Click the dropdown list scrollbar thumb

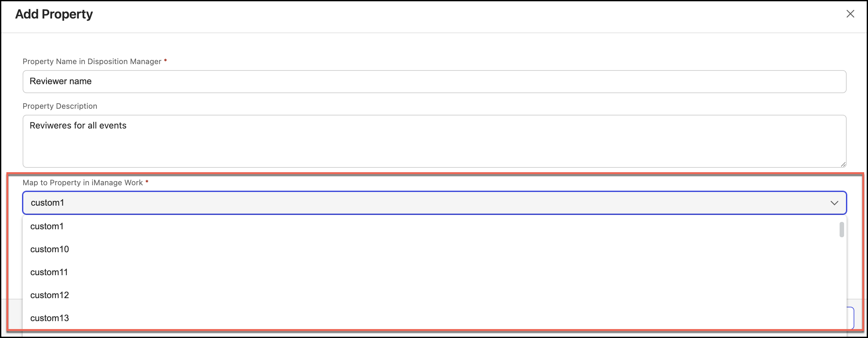point(842,230)
